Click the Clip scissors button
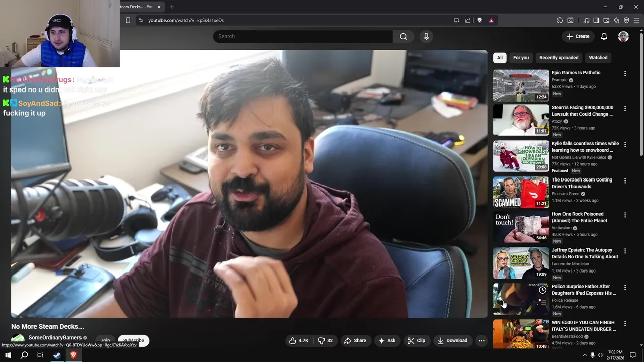644x362 pixels. pos(416,340)
